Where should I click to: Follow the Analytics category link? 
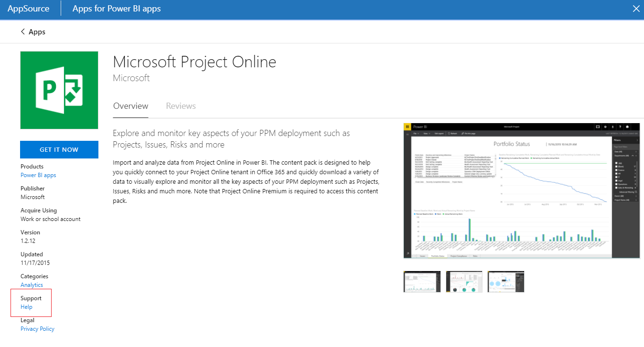point(32,285)
